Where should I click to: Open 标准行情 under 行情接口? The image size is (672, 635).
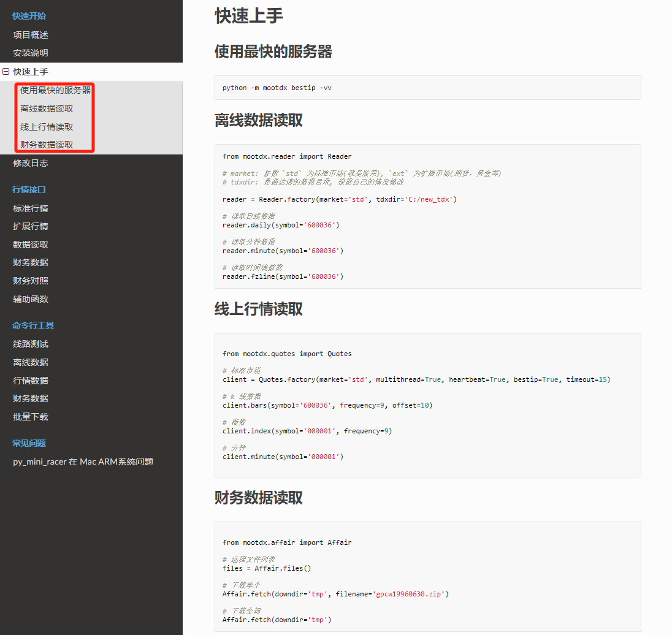coord(31,208)
